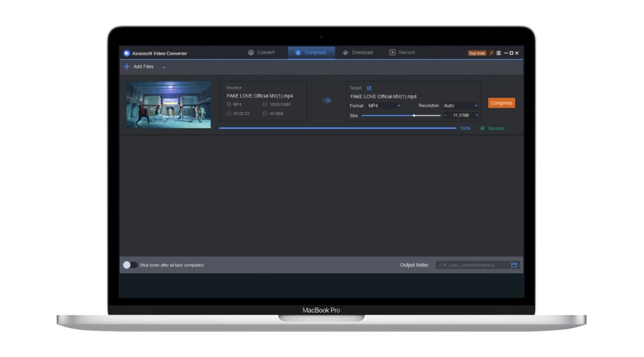The image size is (644, 357).
Task: Switch to the Download tab
Action: click(x=357, y=53)
